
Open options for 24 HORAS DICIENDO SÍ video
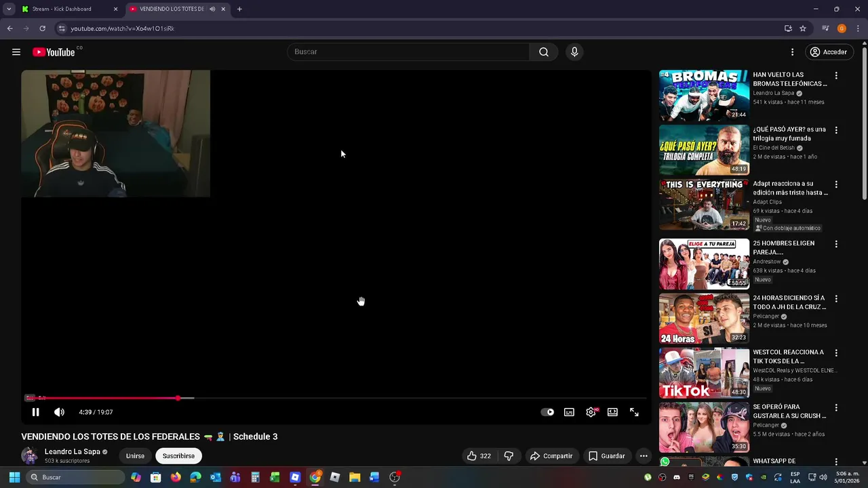(836, 299)
